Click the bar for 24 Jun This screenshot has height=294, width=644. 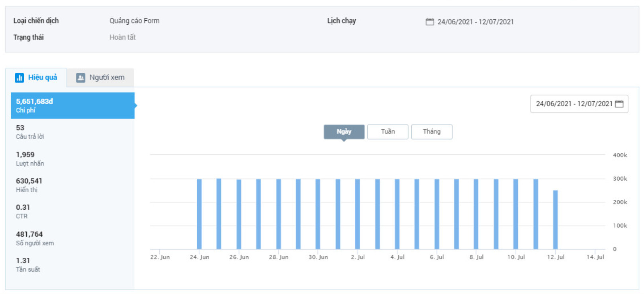(x=199, y=214)
